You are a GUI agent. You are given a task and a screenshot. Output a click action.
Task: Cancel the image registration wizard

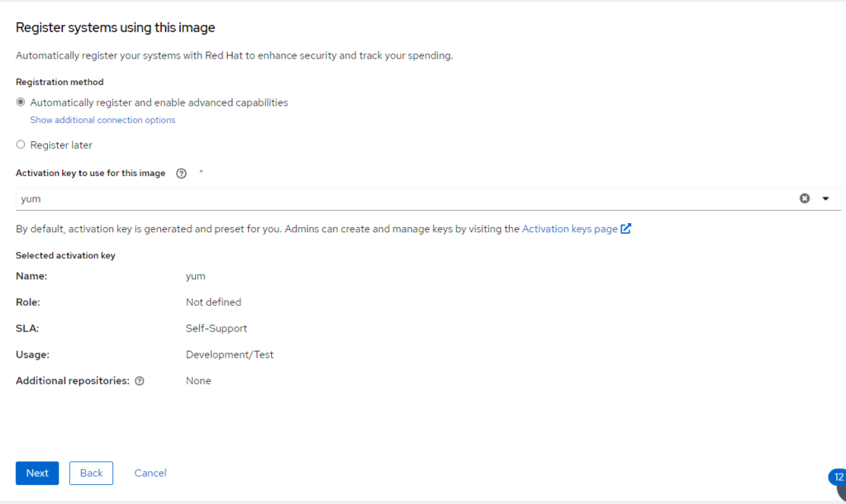(150, 473)
